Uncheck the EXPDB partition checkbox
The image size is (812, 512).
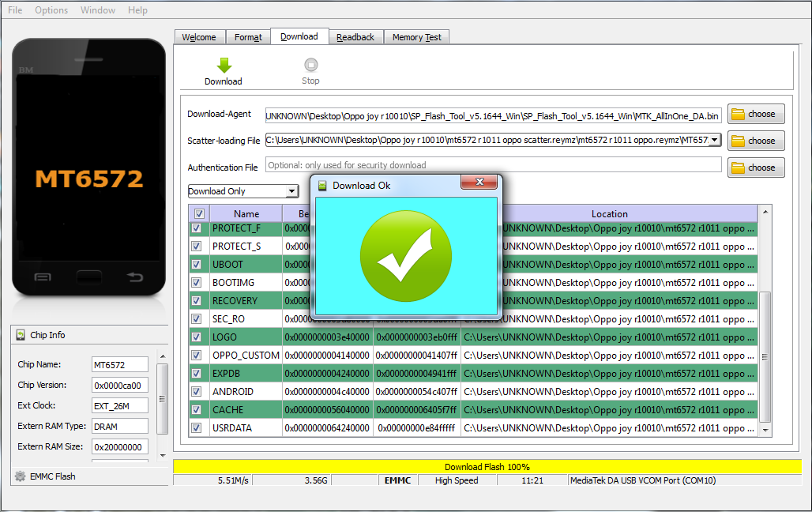[196, 373]
